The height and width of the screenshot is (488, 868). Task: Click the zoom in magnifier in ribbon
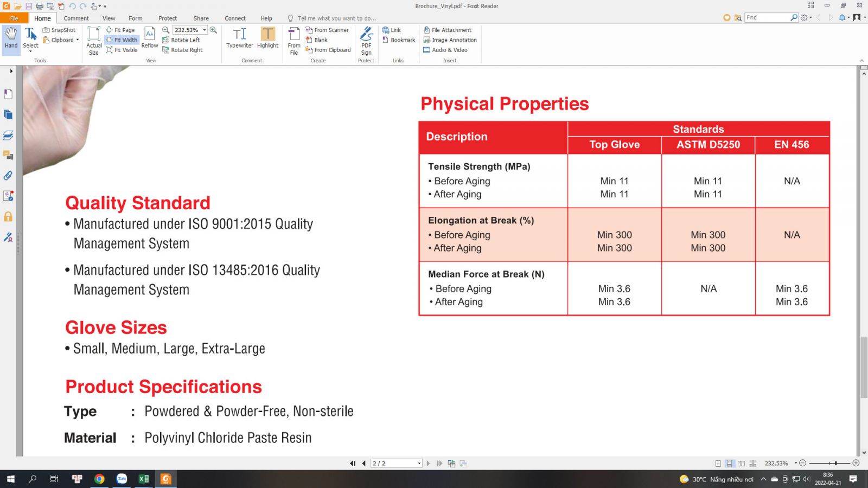tap(214, 30)
